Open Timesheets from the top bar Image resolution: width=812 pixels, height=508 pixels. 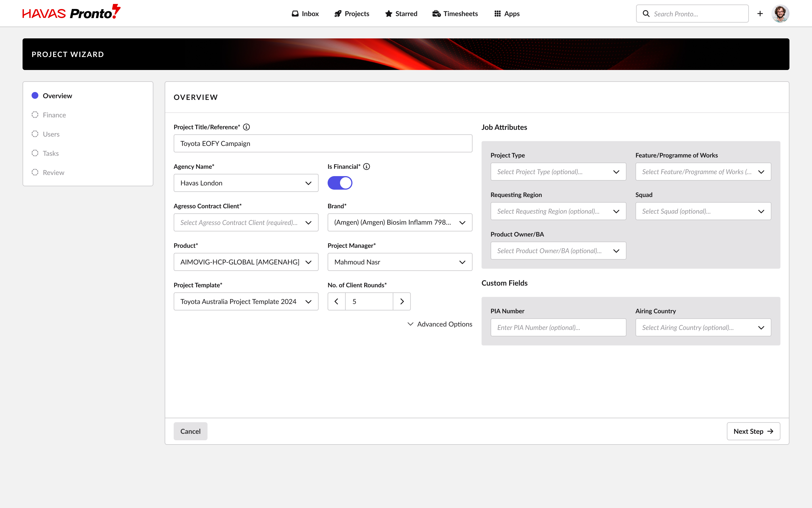click(455, 14)
